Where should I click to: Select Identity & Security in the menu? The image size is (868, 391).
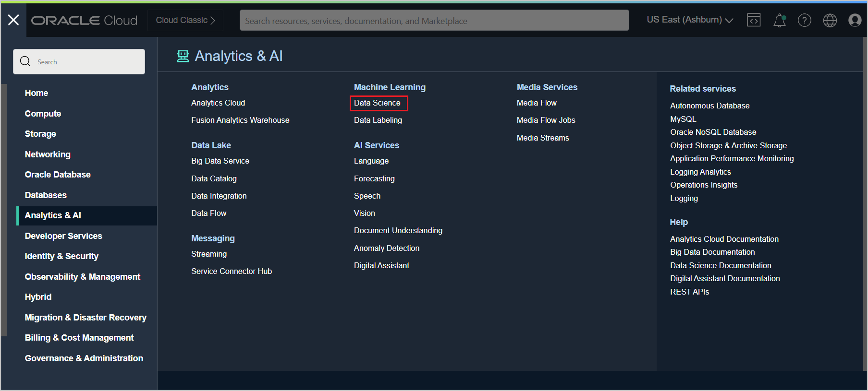pos(61,256)
